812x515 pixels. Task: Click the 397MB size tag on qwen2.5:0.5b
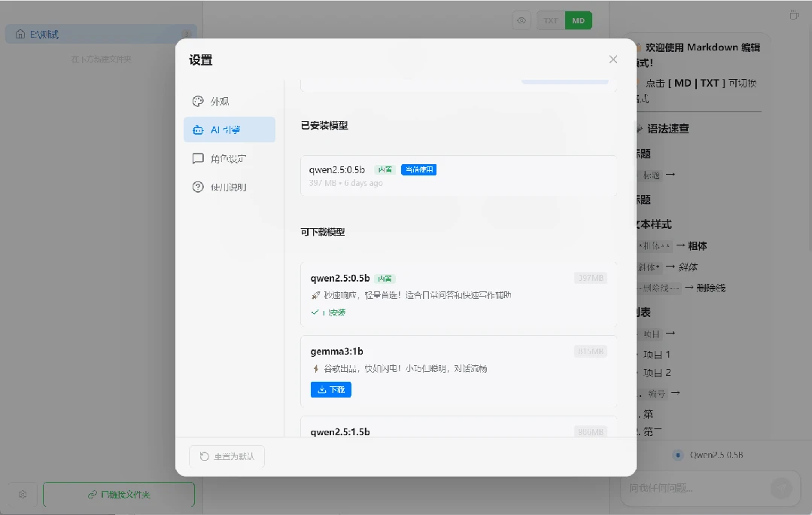(x=590, y=279)
